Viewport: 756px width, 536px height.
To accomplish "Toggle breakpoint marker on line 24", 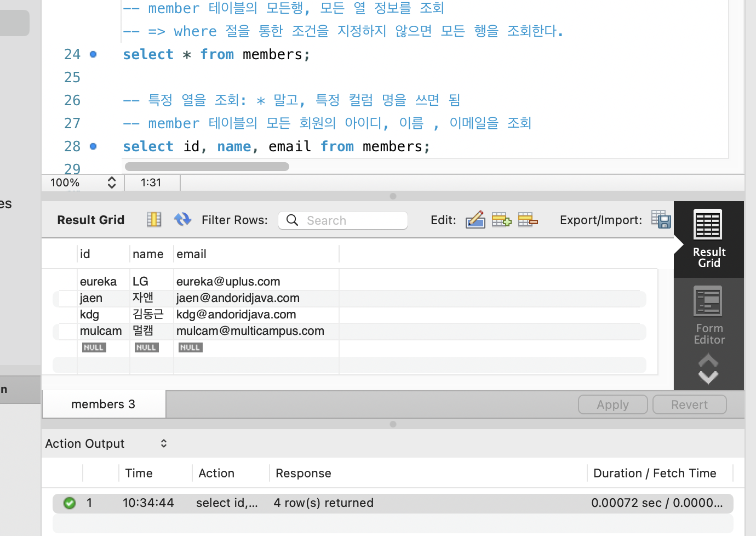I will click(93, 54).
